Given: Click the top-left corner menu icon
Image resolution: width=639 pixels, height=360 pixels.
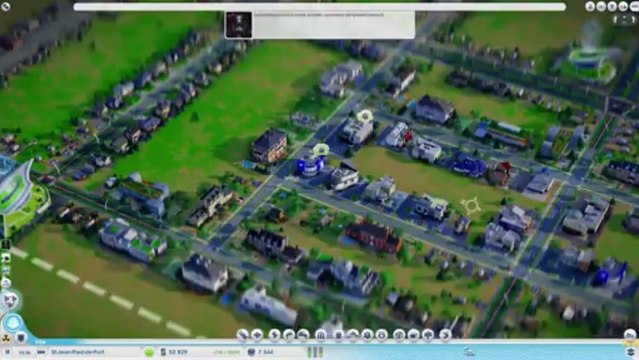Looking at the screenshot, I should (5, 6).
